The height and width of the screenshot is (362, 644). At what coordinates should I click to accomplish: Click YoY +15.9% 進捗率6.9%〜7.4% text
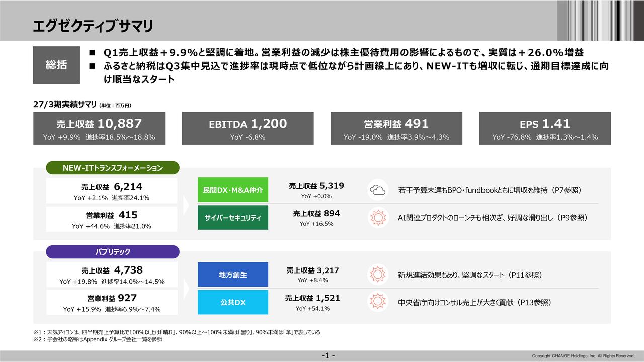(x=112, y=309)
